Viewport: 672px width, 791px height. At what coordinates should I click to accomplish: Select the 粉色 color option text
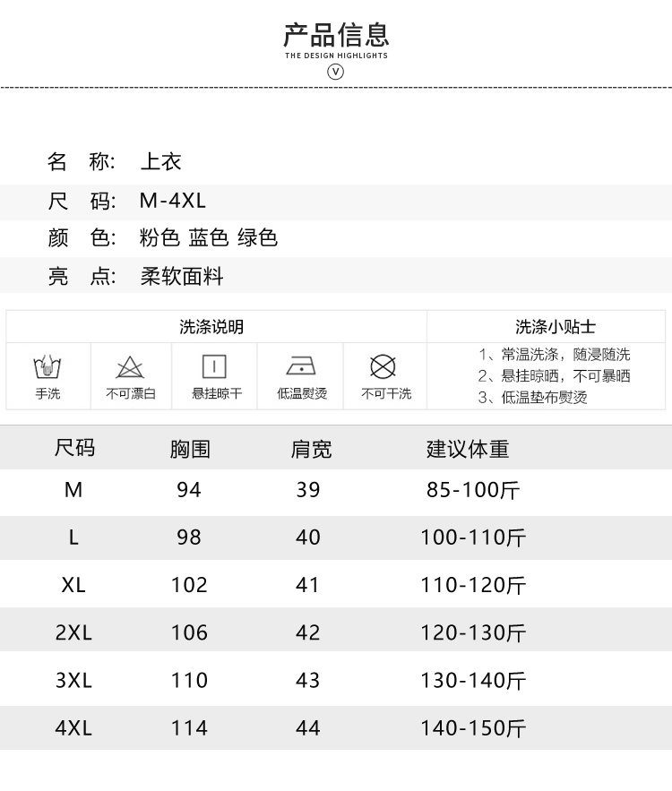(x=159, y=238)
